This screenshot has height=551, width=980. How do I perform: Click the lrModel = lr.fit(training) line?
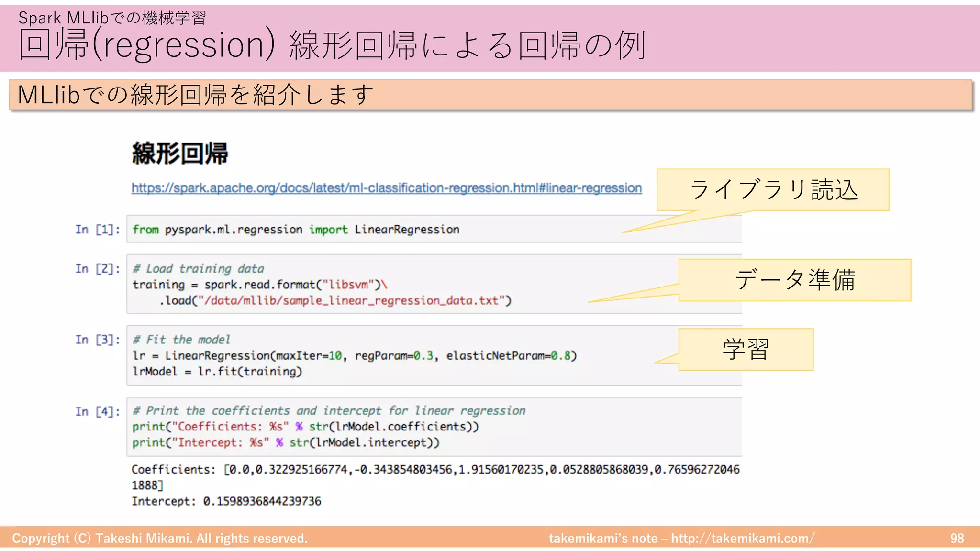click(217, 372)
